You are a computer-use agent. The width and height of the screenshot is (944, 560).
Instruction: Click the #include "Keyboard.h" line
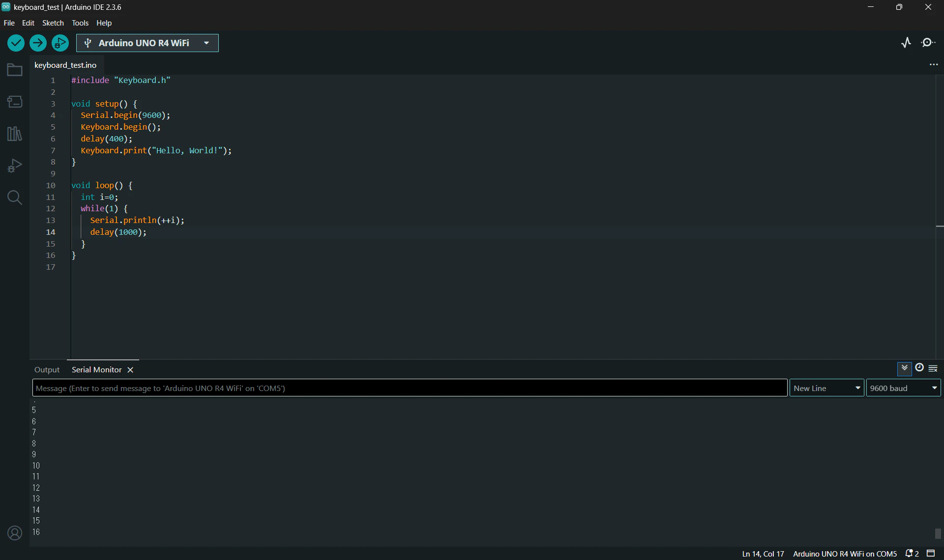pyautogui.click(x=121, y=81)
